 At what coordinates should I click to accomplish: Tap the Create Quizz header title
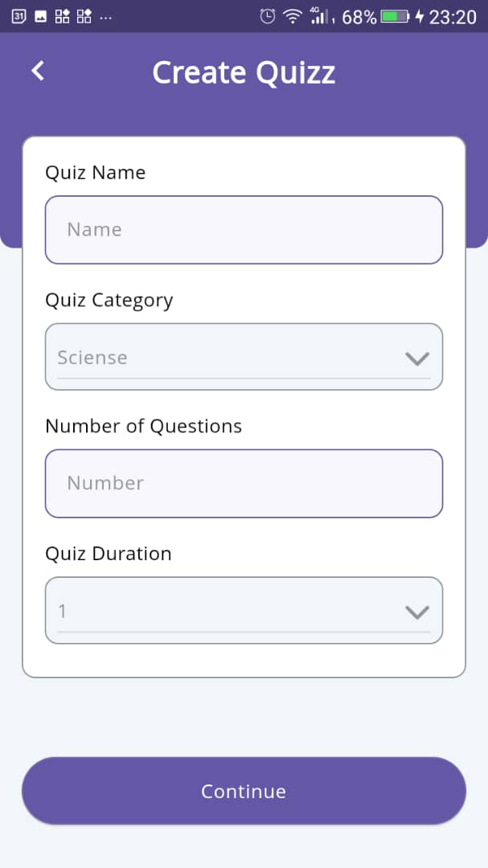click(x=244, y=72)
